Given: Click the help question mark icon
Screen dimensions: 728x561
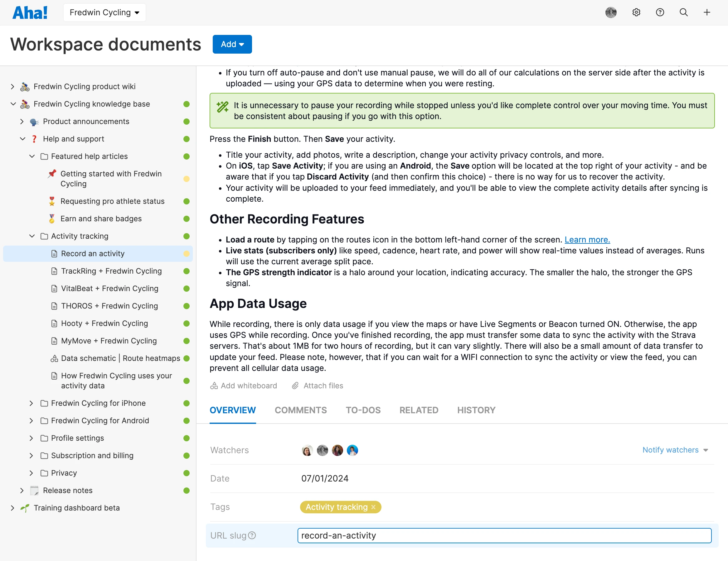Looking at the screenshot, I should [660, 12].
